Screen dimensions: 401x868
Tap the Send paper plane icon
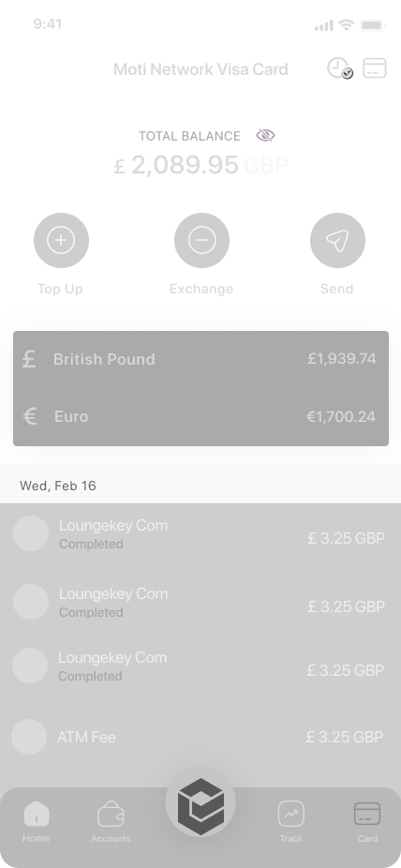337,240
